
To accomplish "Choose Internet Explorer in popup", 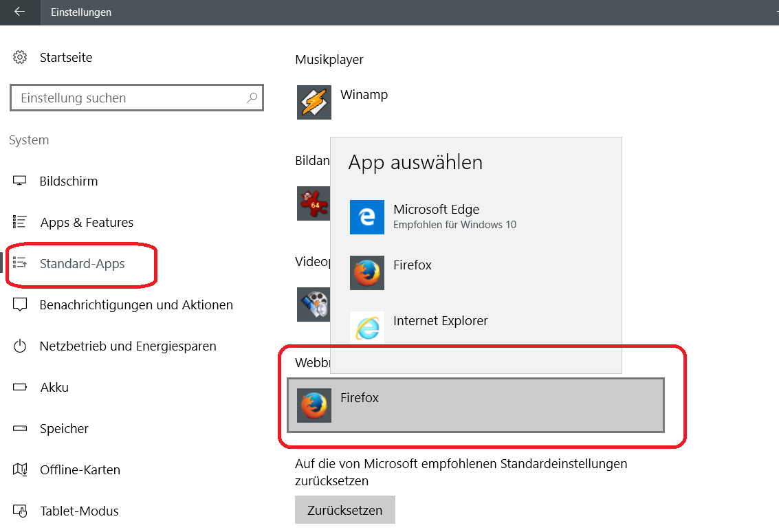I will point(476,327).
